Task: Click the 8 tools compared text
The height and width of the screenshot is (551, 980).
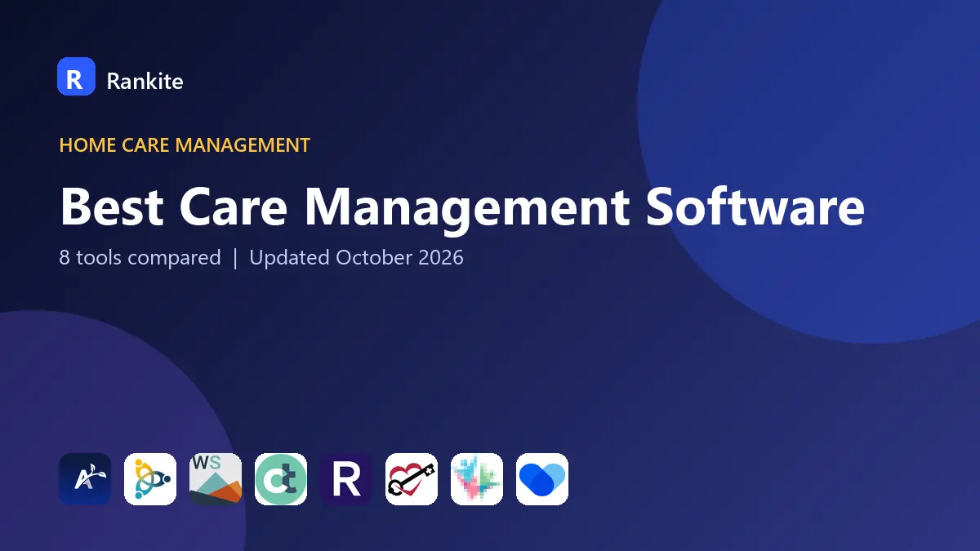Action: click(140, 258)
